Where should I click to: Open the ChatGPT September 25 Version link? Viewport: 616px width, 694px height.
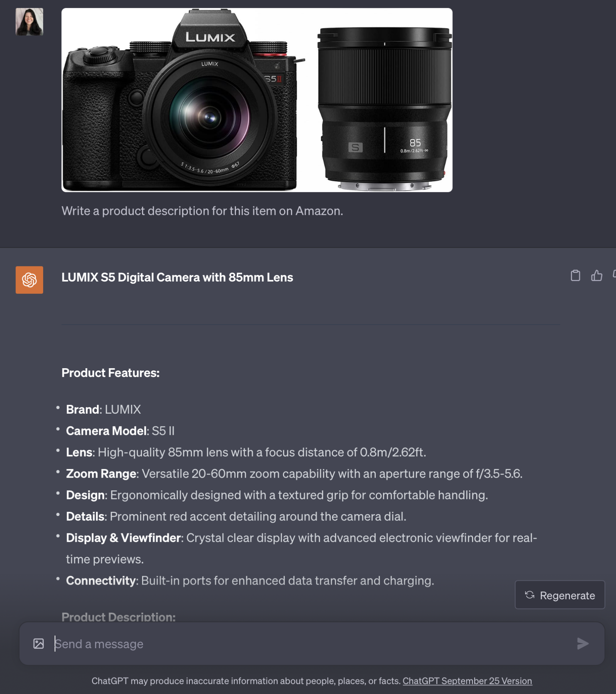467,681
